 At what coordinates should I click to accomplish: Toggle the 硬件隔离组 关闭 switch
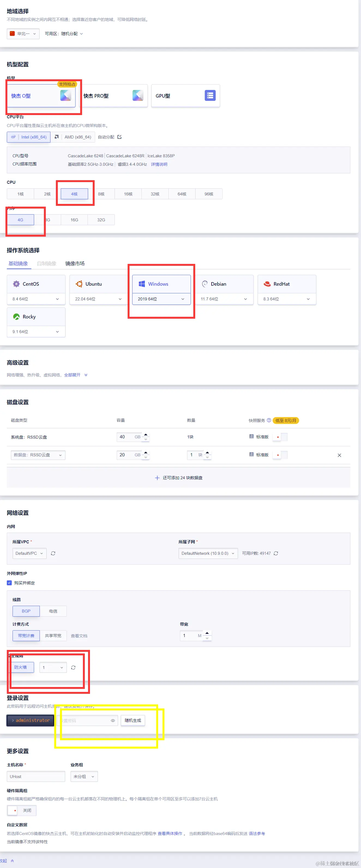click(x=22, y=811)
